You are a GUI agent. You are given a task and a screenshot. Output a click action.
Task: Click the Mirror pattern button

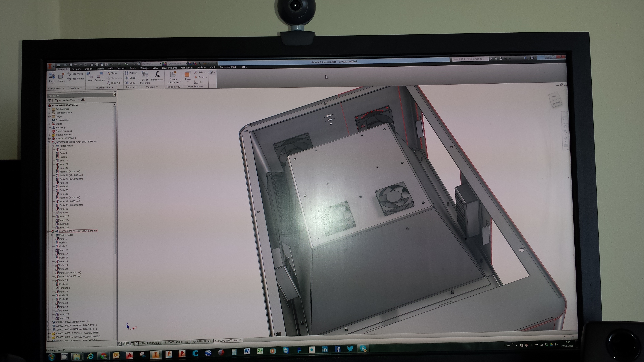(131, 78)
